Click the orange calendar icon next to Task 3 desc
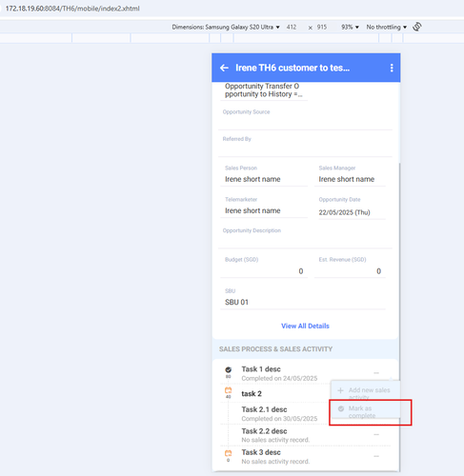 pyautogui.click(x=228, y=453)
